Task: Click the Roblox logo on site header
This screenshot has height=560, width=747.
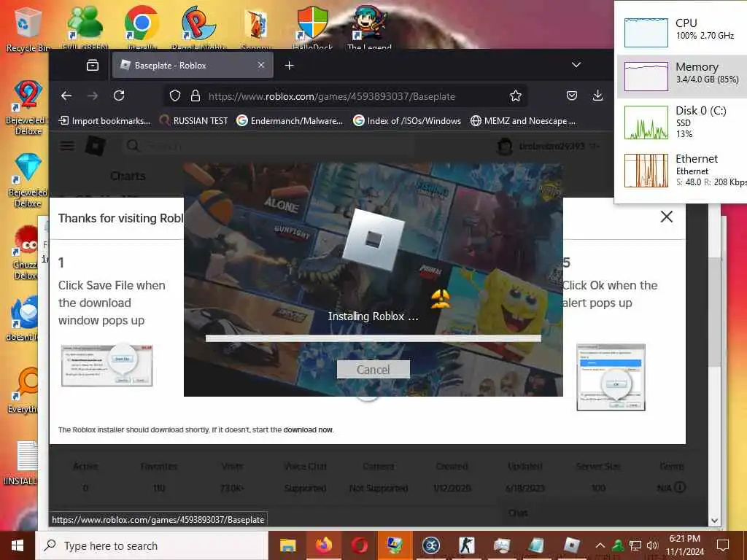Action: pyautogui.click(x=95, y=146)
